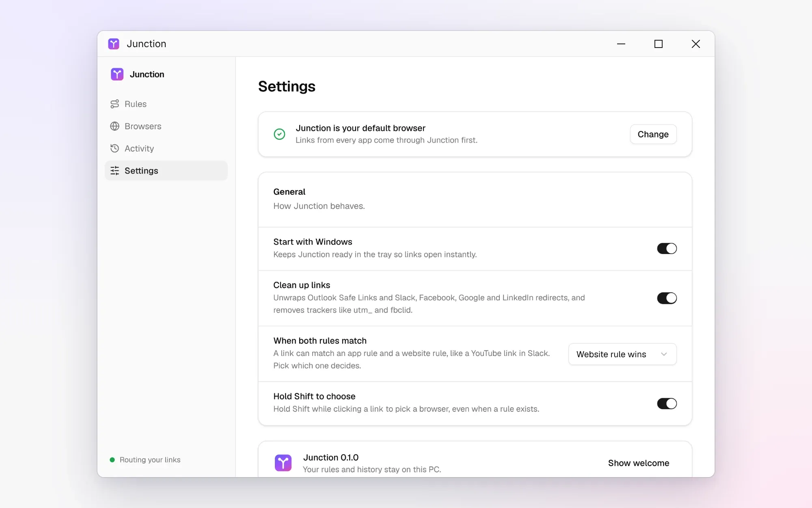Click the Browsers globe icon
The height and width of the screenshot is (508, 812).
tap(115, 126)
